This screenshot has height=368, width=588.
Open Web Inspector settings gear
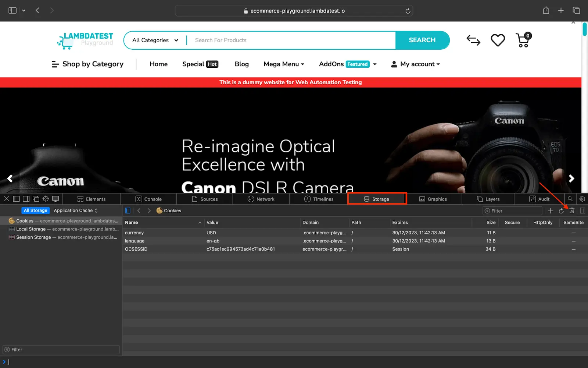(x=582, y=199)
